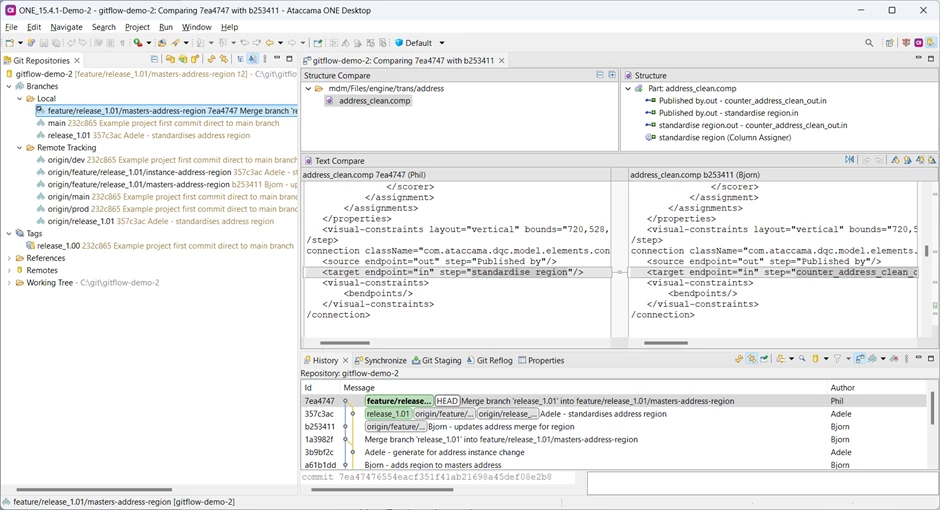Open the Project menu
940x510 pixels.
tap(137, 27)
